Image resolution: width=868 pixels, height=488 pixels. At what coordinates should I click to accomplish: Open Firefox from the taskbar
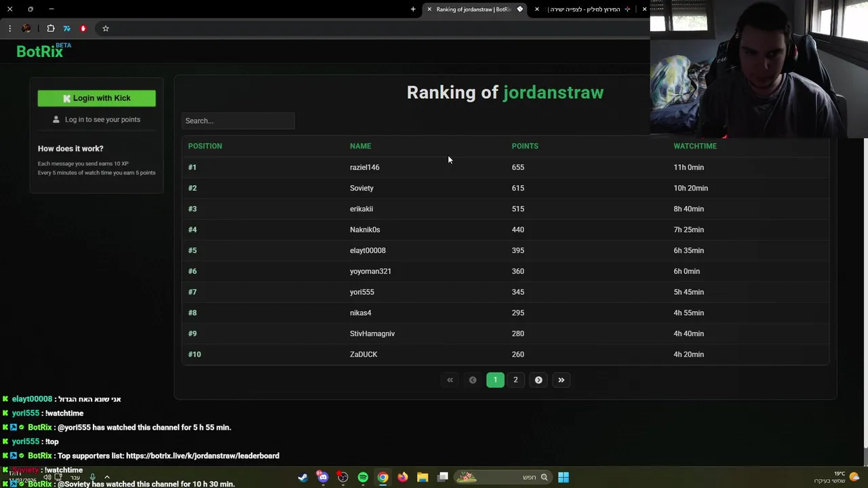pos(403,477)
